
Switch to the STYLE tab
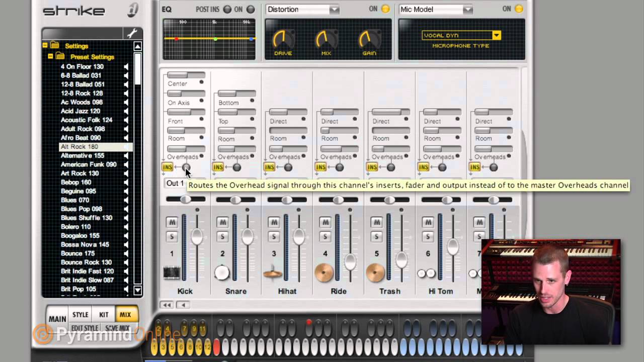80,315
